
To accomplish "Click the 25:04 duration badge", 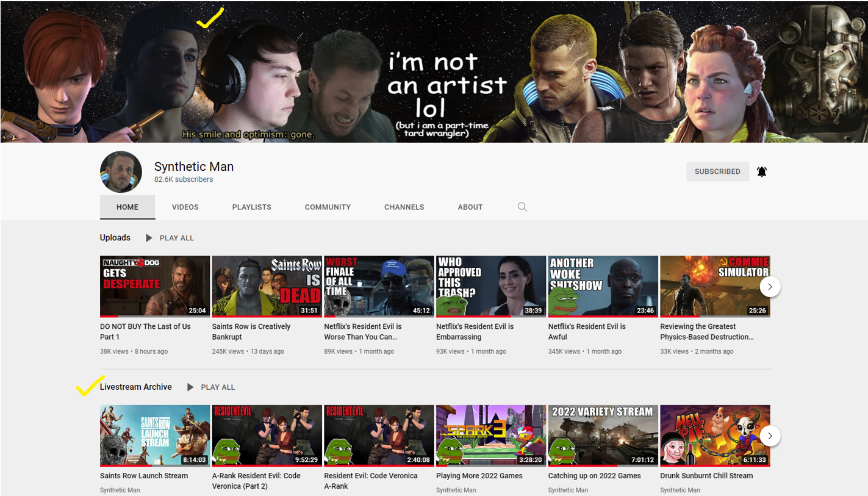I will pos(197,311).
